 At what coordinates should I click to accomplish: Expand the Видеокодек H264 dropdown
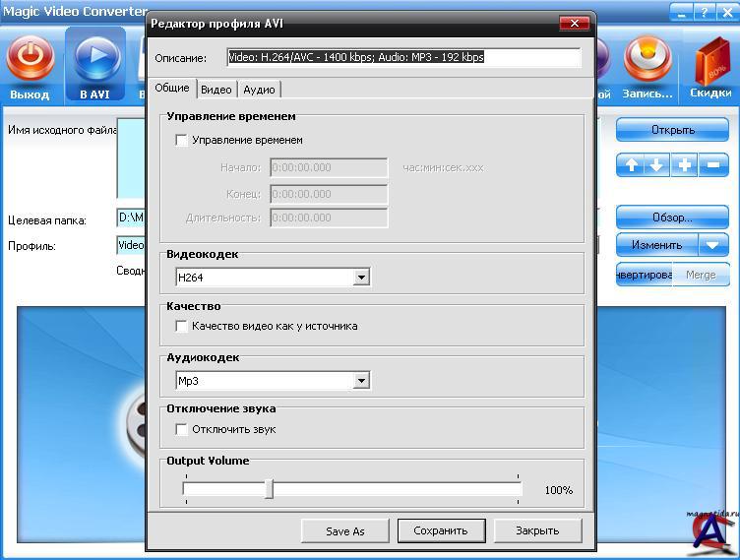coord(361,278)
